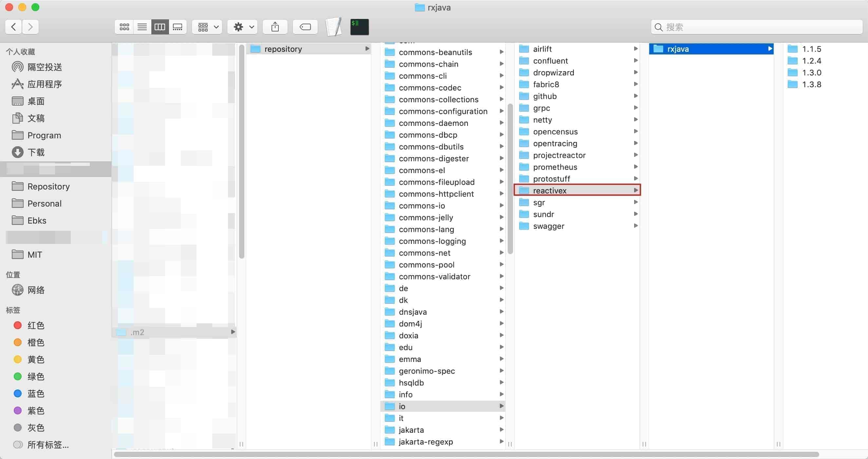
Task: Open the gear action menu
Action: 243,27
